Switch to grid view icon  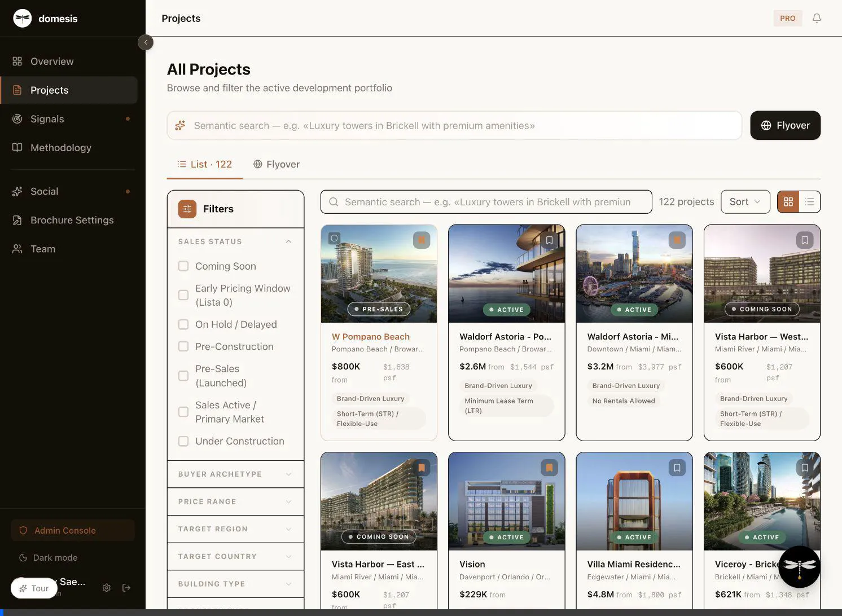[x=788, y=202]
